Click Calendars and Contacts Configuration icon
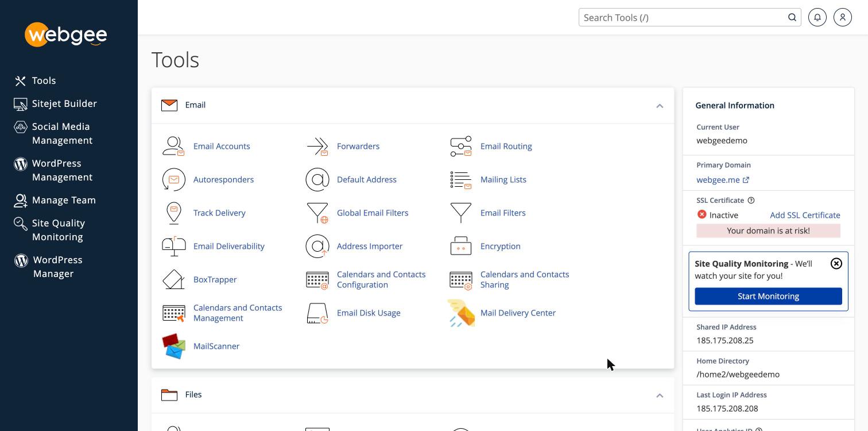 317,280
